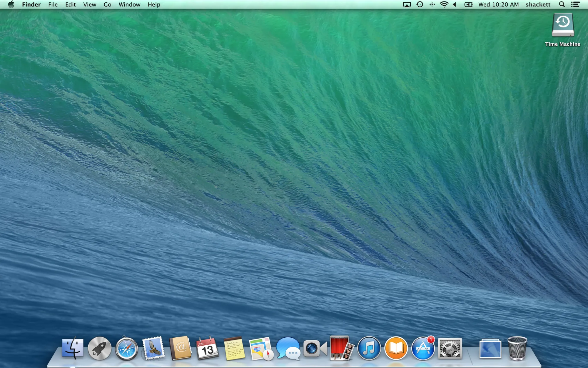The image size is (588, 368).
Task: Open the Apple menu
Action: pos(11,4)
